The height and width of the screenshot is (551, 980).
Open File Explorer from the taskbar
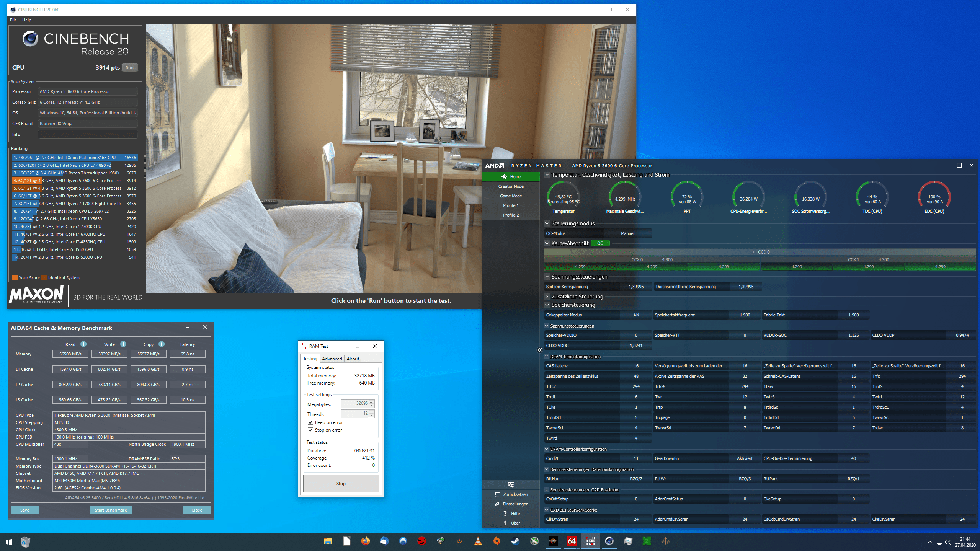328,541
